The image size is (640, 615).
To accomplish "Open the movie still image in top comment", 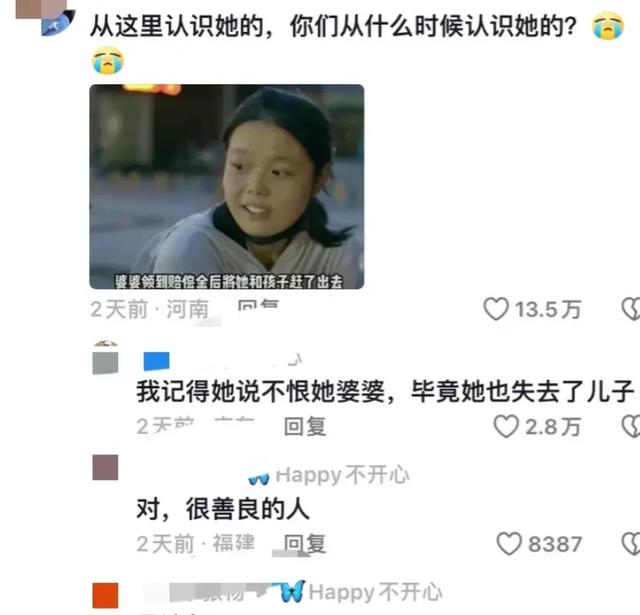I will click(227, 186).
